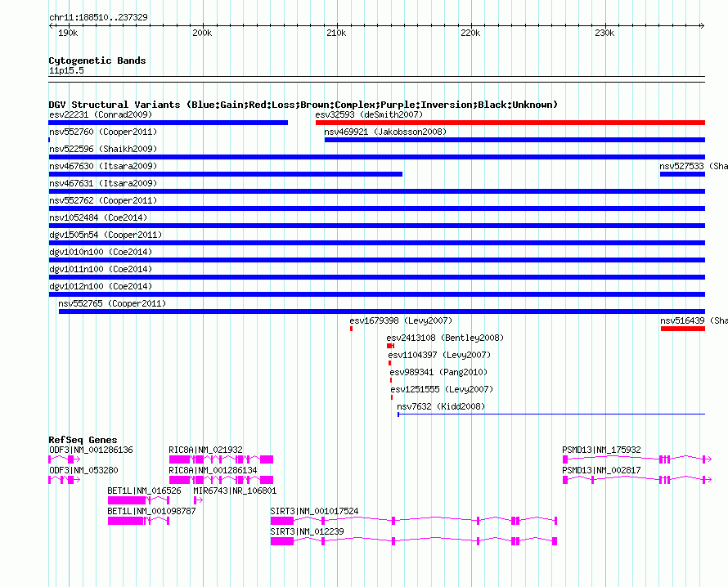Click RIC8A|NM_021932 gene model
This screenshot has width=728, height=587.
click(x=221, y=459)
